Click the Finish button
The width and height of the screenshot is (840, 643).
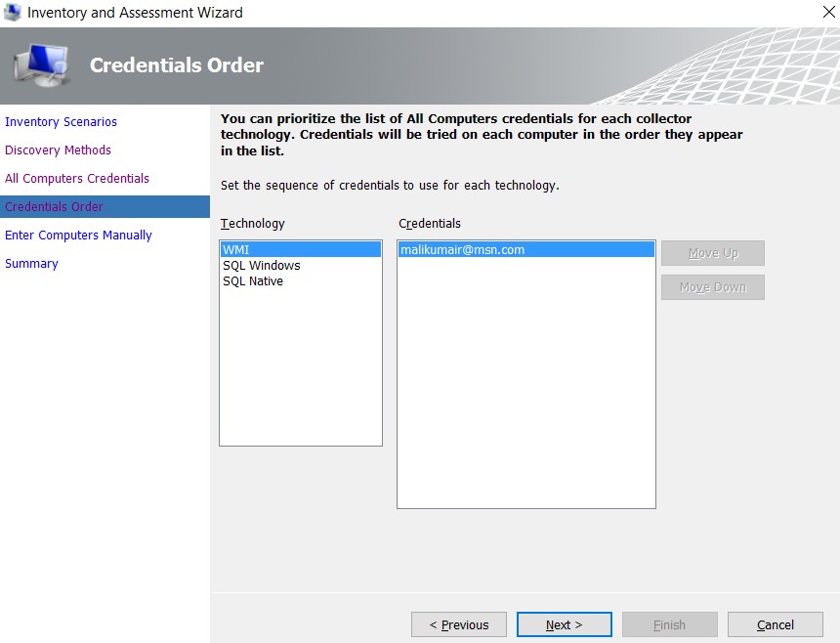tap(670, 624)
